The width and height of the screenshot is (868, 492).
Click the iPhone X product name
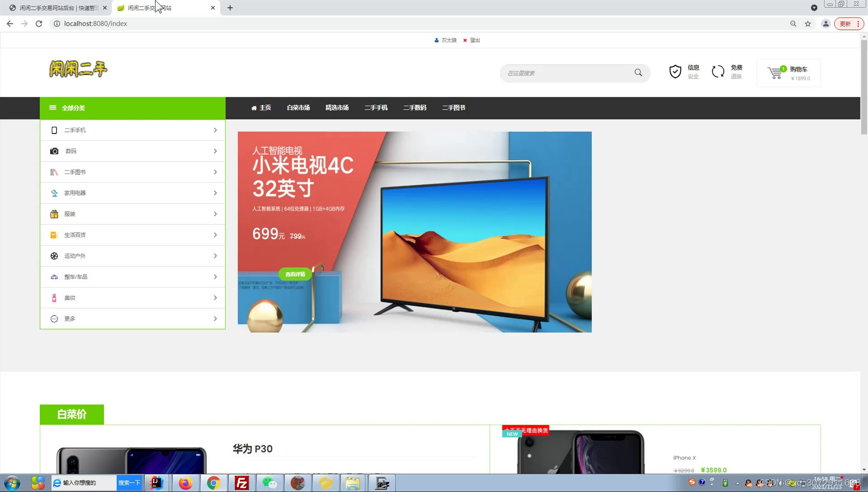pyautogui.click(x=684, y=458)
